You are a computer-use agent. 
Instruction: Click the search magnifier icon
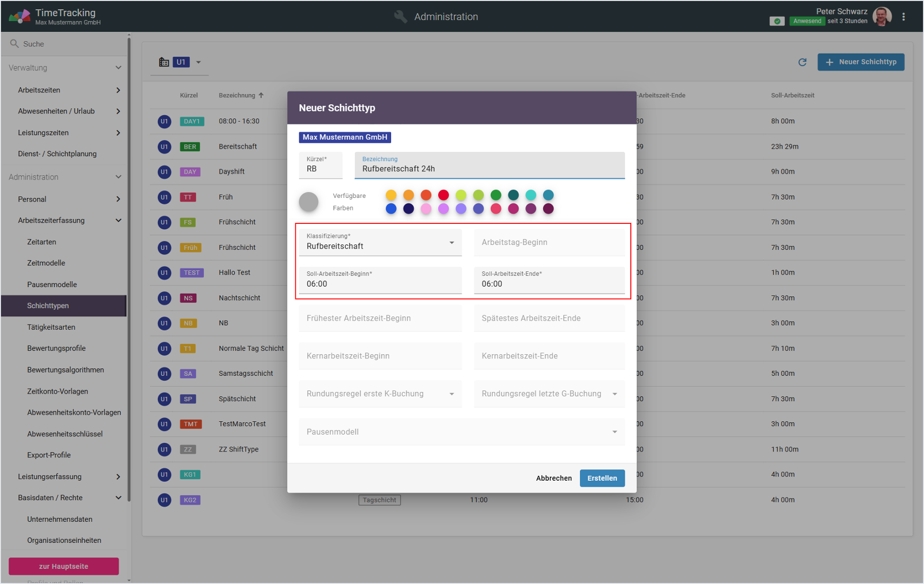pos(15,44)
